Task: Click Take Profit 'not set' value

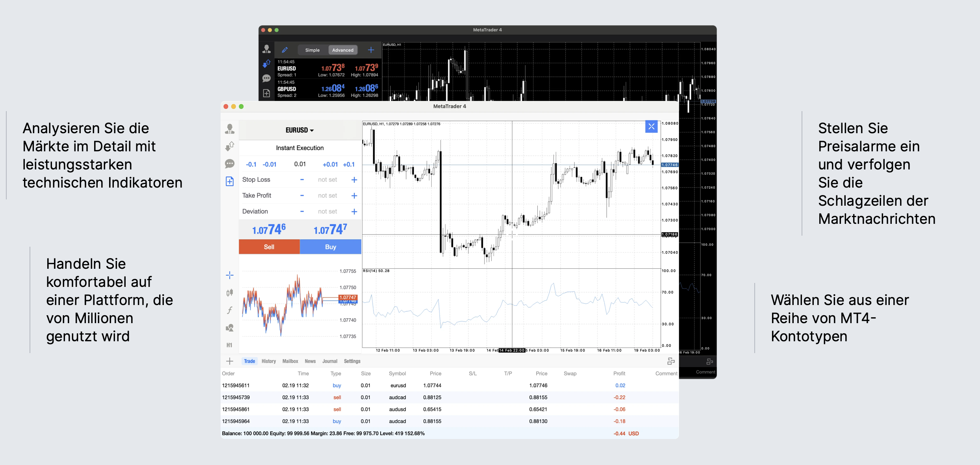Action: (x=327, y=195)
